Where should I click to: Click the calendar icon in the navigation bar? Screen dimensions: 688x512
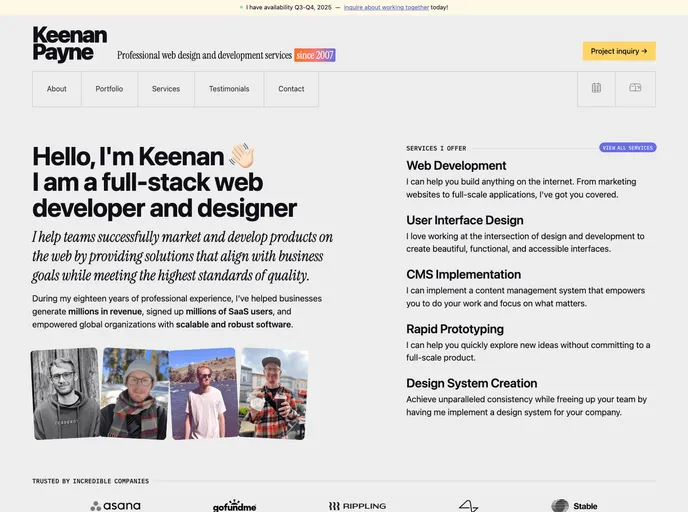(596, 88)
